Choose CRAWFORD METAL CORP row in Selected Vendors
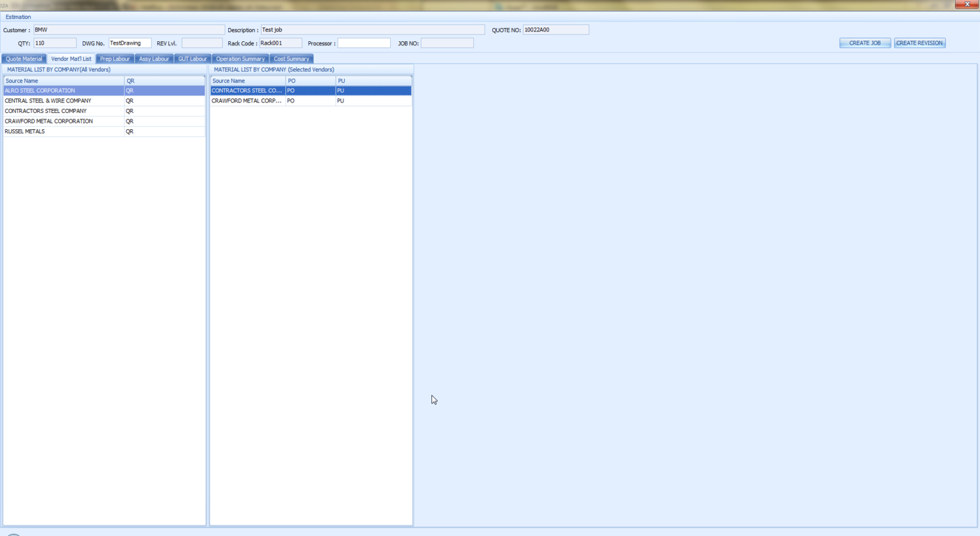The image size is (980, 536). 247,100
